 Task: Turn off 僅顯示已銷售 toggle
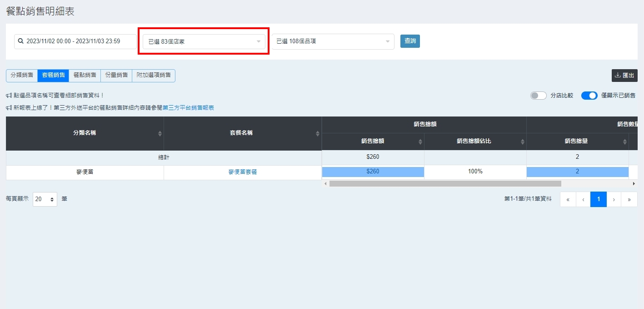pyautogui.click(x=589, y=96)
